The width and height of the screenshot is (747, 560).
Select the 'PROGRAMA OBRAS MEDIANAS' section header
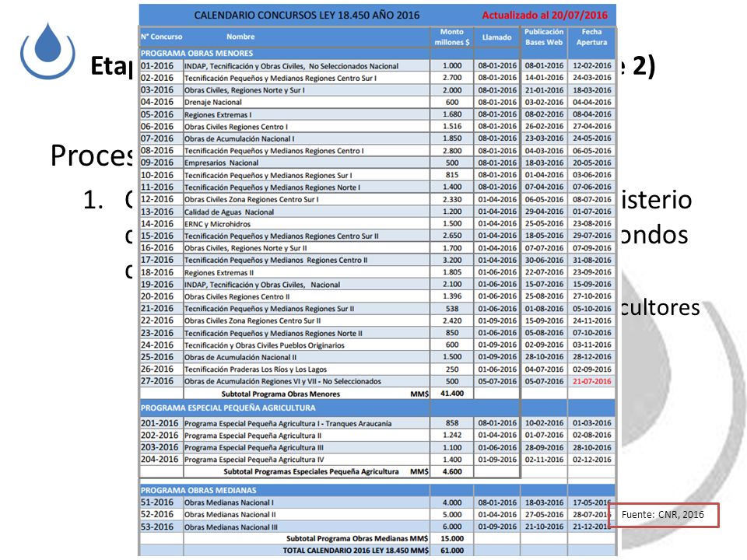(198, 491)
